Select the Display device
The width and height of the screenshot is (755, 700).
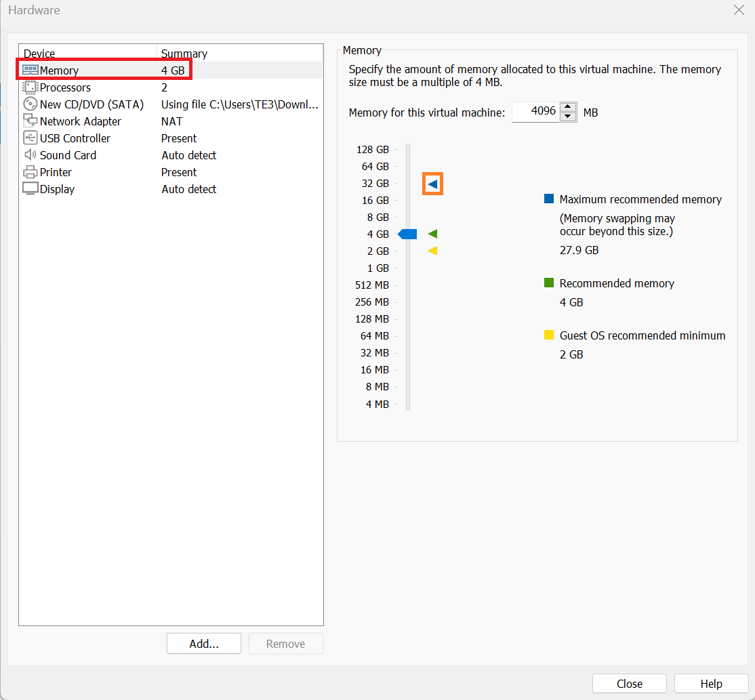coord(58,189)
